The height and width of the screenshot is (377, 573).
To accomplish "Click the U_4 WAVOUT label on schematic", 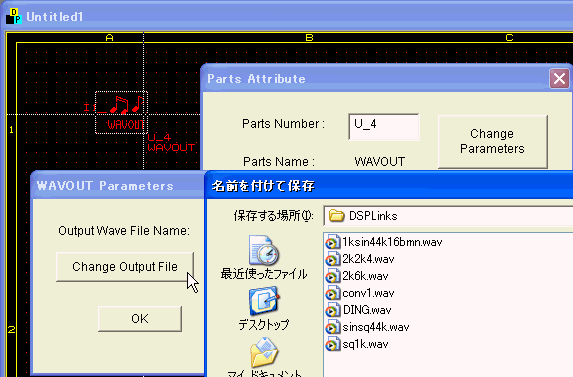I will coord(171,142).
